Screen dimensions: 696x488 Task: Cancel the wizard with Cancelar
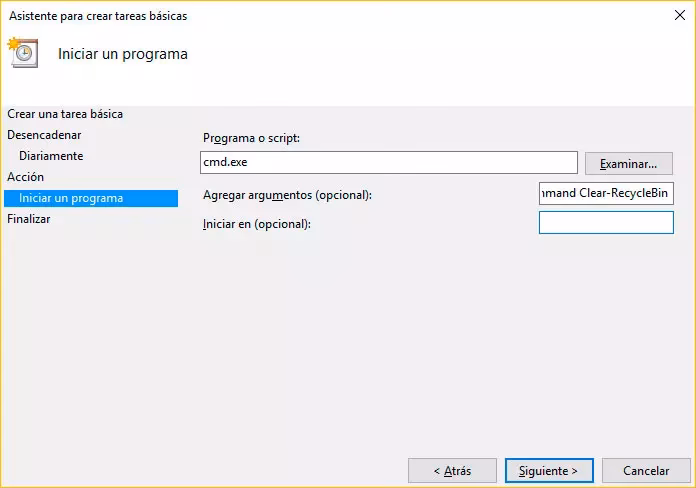646,470
